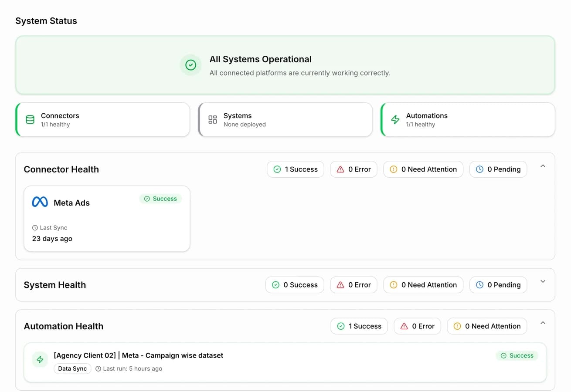Open the Systems None deployed summary card
The image size is (571, 392).
[285, 120]
